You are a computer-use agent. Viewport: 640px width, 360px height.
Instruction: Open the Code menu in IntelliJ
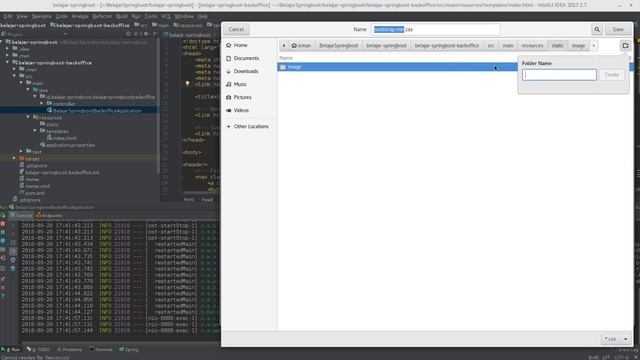click(61, 16)
